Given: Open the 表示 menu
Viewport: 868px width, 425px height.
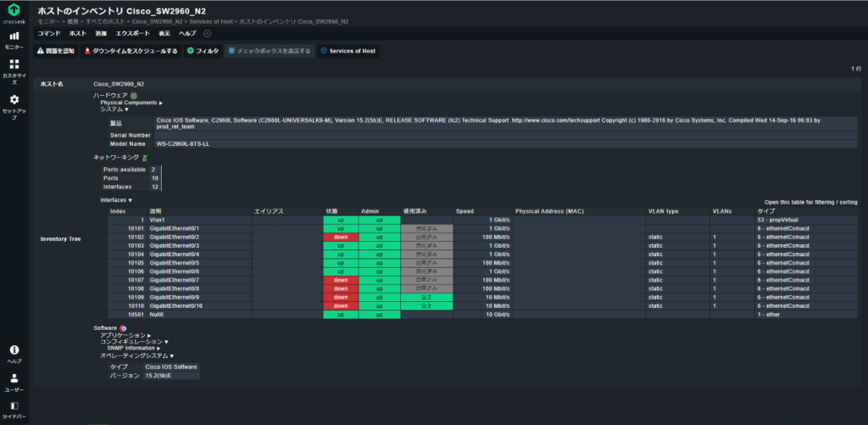Looking at the screenshot, I should click(164, 33).
